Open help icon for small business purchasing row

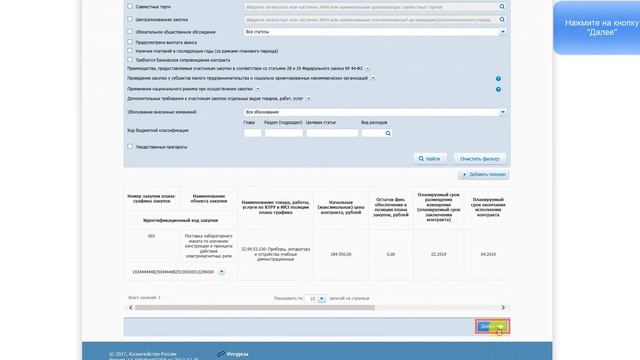pos(498,78)
